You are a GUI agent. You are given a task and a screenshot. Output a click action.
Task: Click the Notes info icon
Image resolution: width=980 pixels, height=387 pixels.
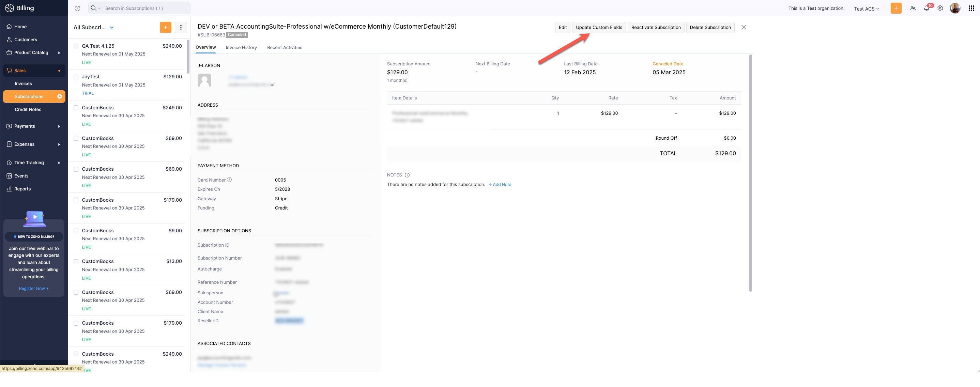tap(407, 175)
